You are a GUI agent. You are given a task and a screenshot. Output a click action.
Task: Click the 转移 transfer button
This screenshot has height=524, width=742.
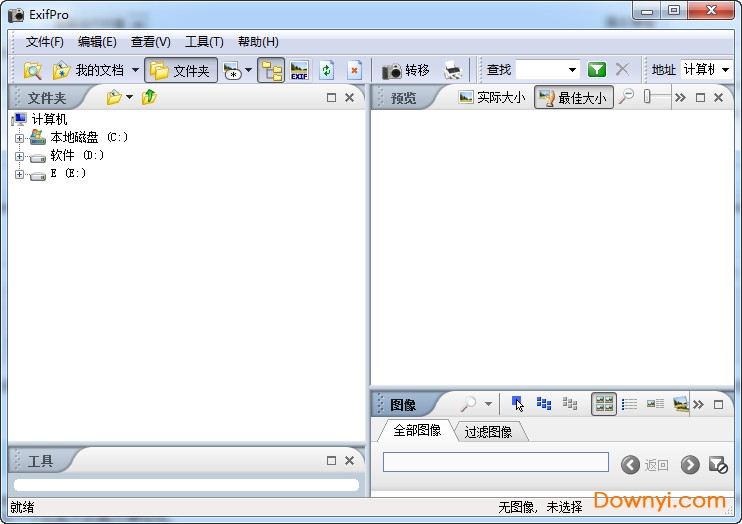point(406,70)
